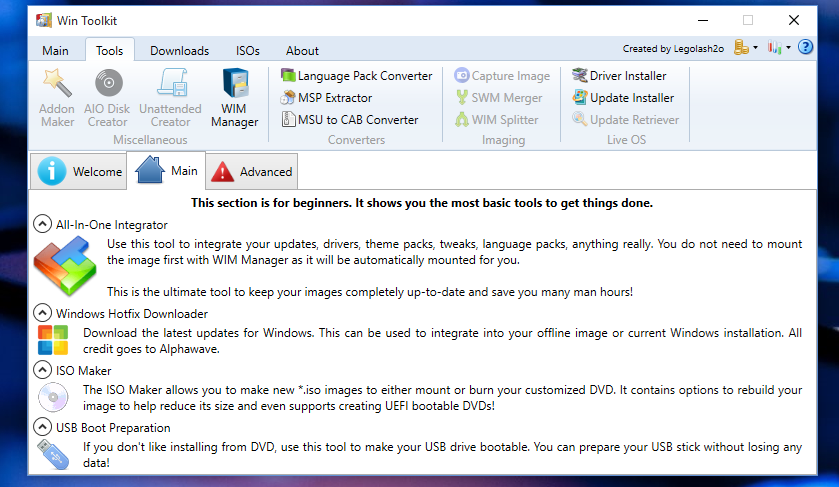Image resolution: width=839 pixels, height=487 pixels.
Task: Click the ISO Maker disc icon
Action: point(53,396)
